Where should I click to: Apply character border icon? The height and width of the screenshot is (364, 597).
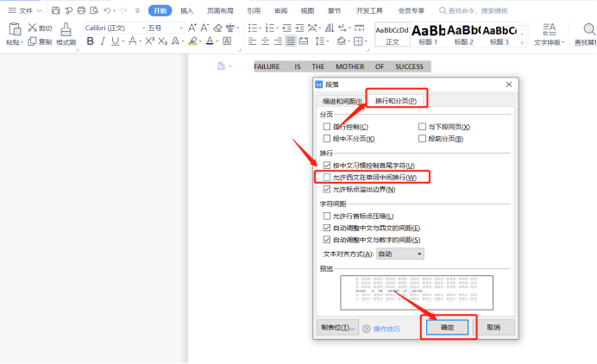click(227, 41)
